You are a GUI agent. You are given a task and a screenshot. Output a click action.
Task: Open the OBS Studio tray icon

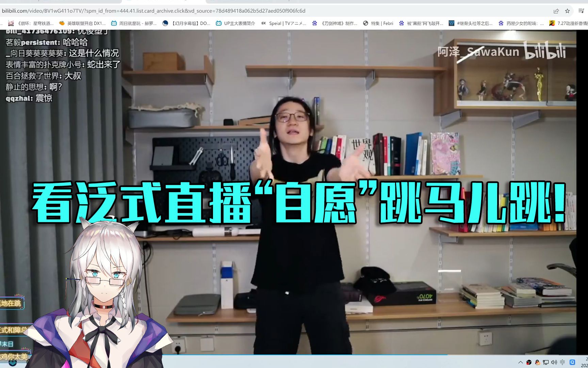coord(529,362)
